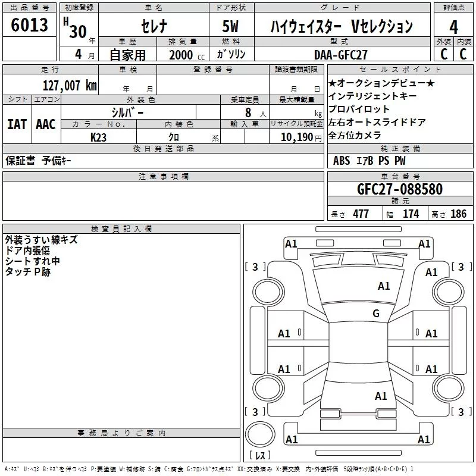Select the [レス] spare tire label

click(x=260, y=455)
